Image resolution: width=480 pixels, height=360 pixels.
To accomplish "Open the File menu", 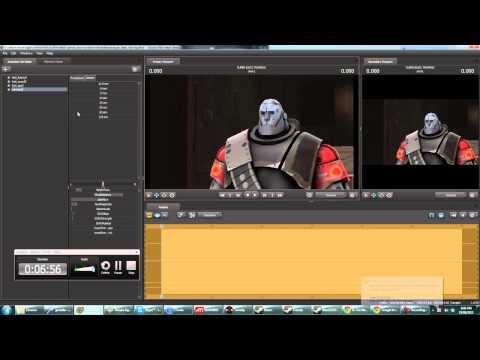I will coord(5,53).
